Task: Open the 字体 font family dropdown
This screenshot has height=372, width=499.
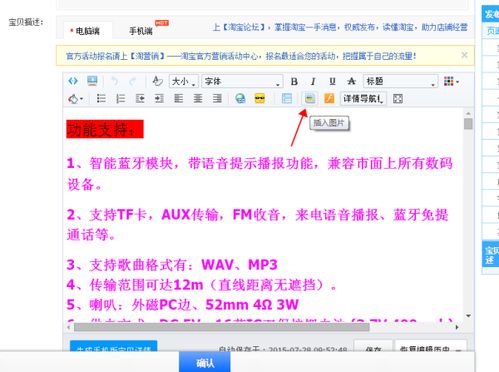Action: pos(242,81)
